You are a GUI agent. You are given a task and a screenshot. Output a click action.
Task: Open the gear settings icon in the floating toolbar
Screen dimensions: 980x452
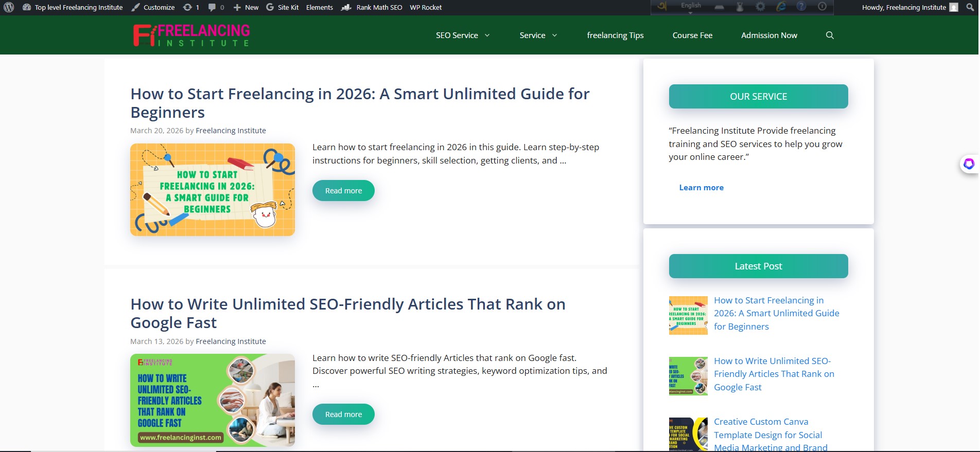click(x=760, y=7)
